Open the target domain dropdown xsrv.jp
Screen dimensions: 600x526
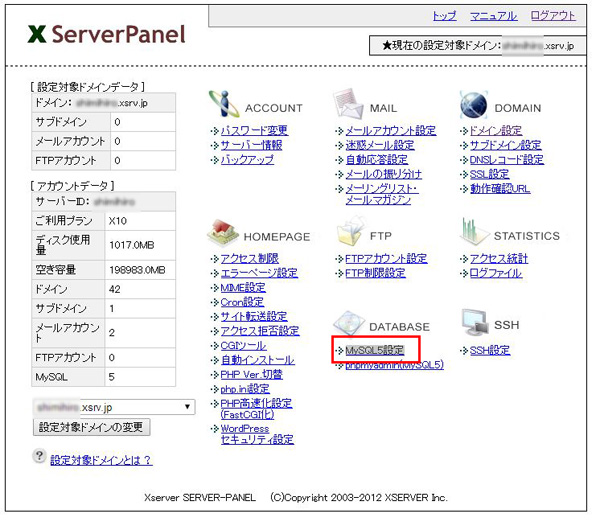(114, 407)
